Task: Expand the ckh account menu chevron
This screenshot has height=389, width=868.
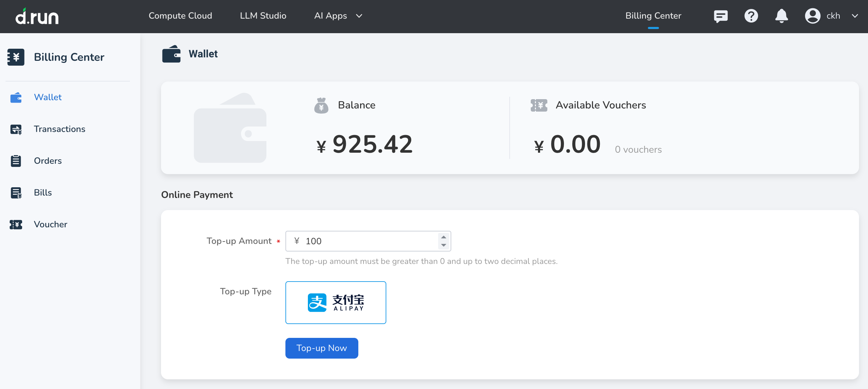Action: tap(855, 16)
